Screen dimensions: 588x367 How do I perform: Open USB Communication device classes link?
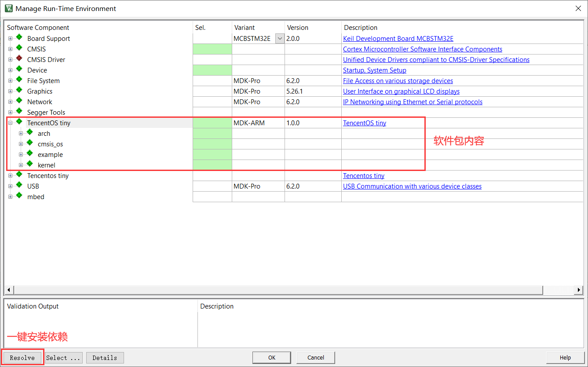(x=412, y=186)
